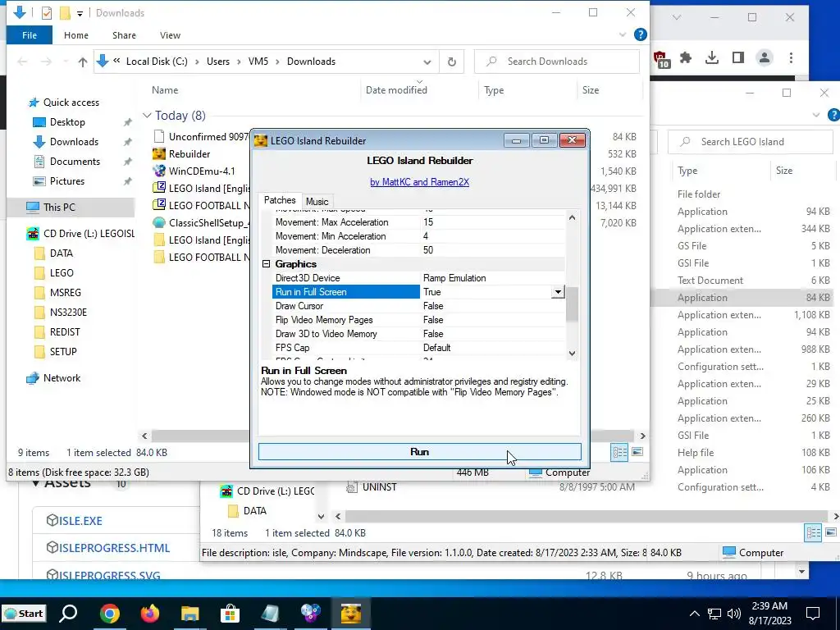Select This PC in navigation pane
The height and width of the screenshot is (630, 840).
tap(59, 208)
